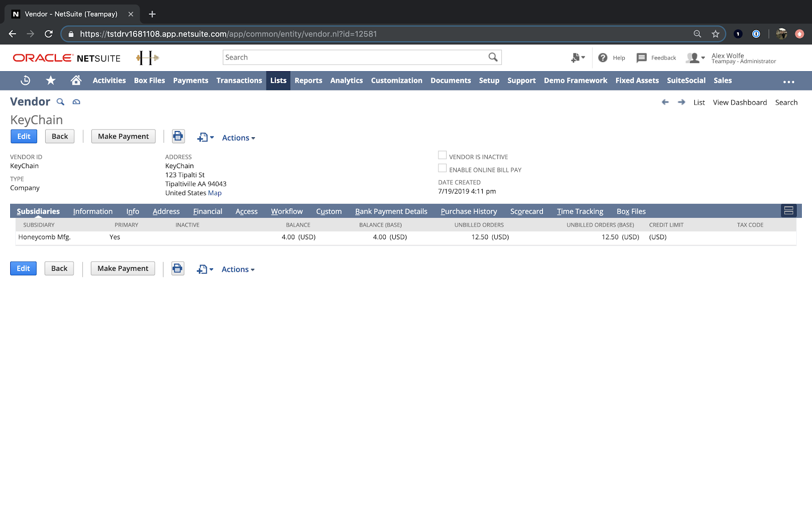Open the address Map link
The width and height of the screenshot is (812, 508).
point(215,193)
